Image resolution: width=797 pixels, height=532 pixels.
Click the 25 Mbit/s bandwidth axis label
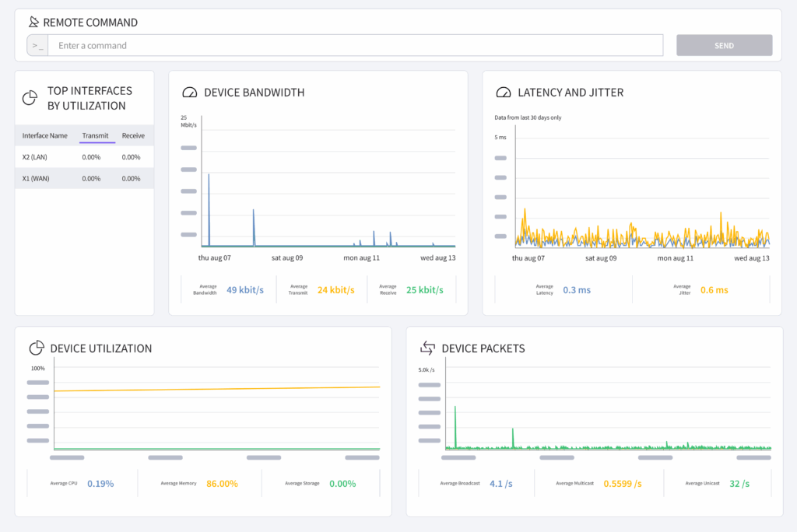(x=188, y=121)
